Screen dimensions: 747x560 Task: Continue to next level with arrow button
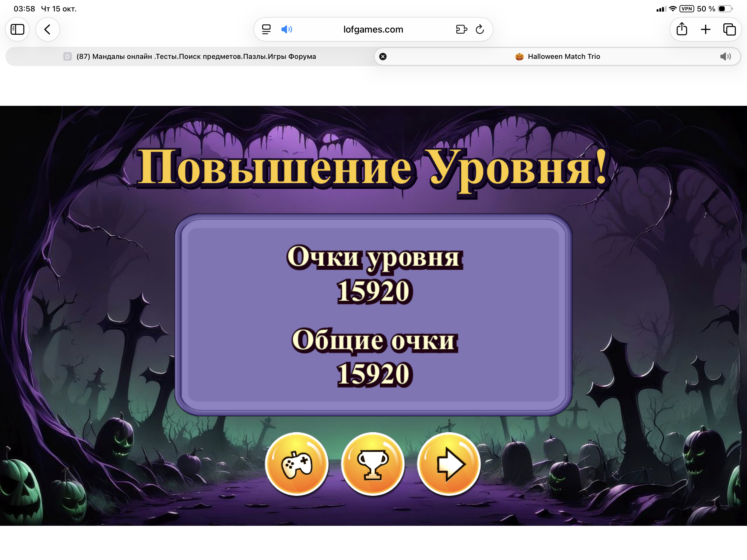click(449, 464)
